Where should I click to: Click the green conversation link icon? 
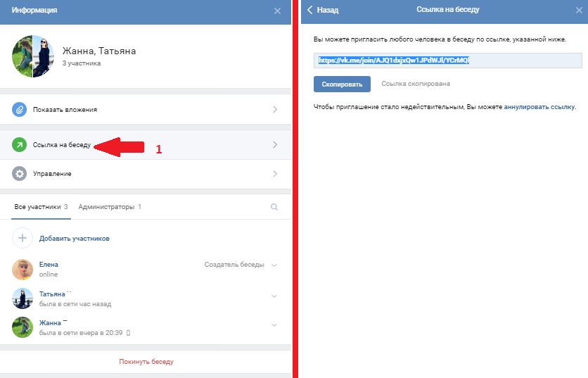click(x=20, y=145)
